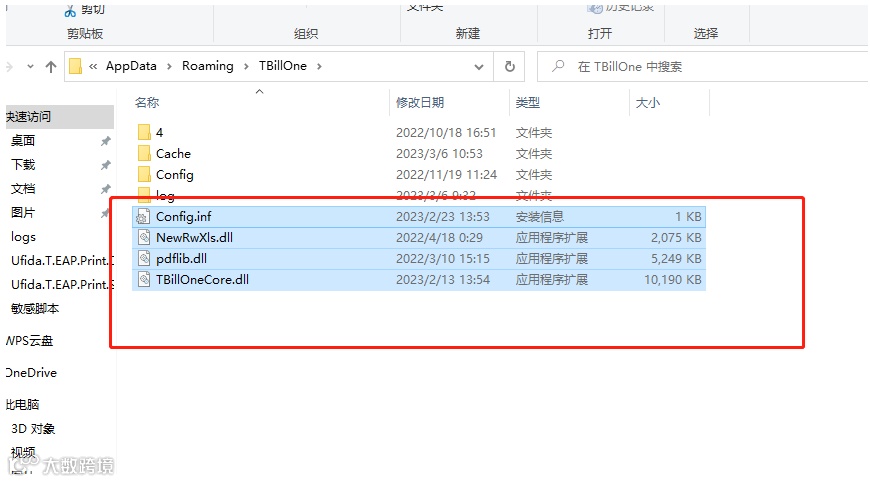Click the search magnifier icon
Screen dimensions: 870x482
pos(558,67)
